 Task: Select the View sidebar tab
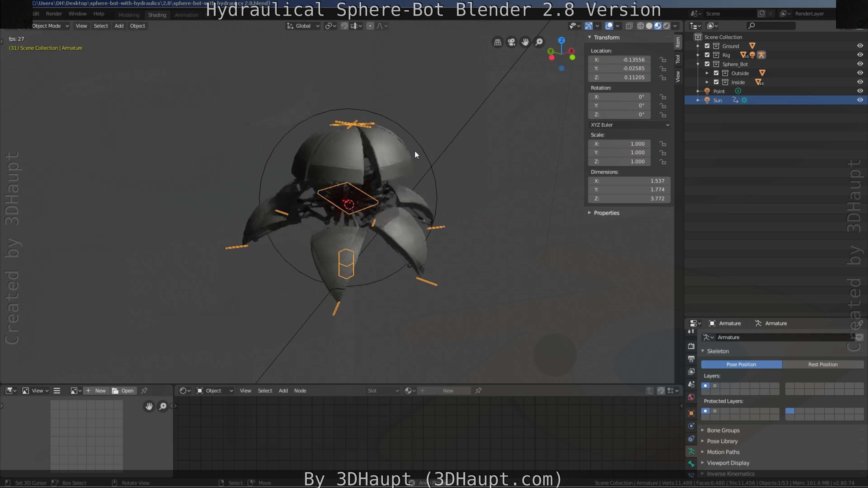(678, 76)
